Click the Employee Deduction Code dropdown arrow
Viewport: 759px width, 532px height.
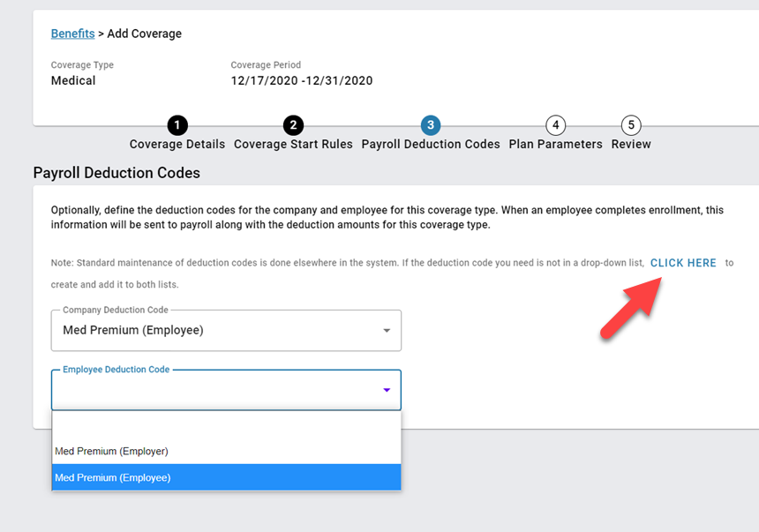click(387, 390)
